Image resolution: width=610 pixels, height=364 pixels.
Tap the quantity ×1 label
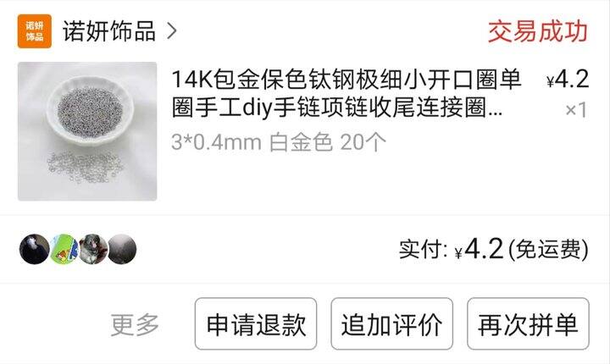(x=576, y=110)
